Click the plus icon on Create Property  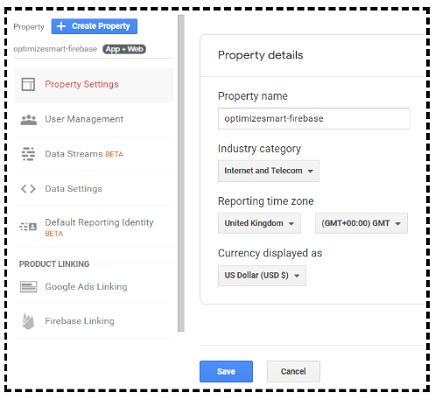[61, 26]
